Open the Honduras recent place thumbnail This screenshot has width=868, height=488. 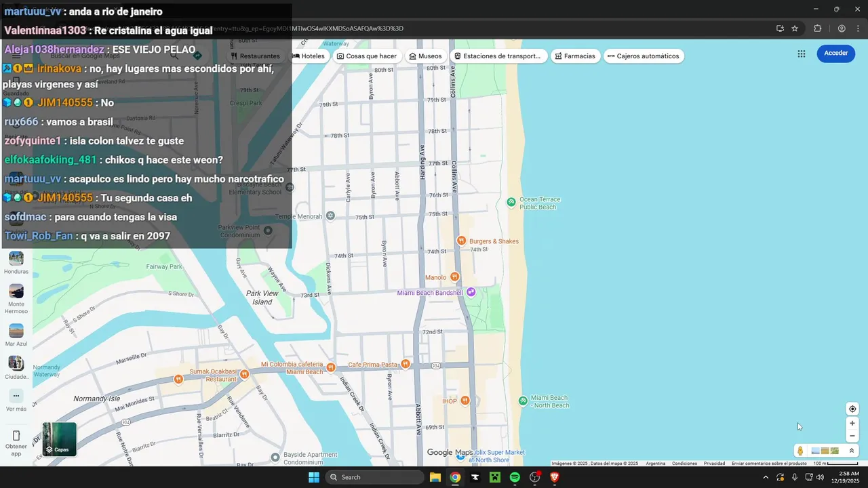(x=16, y=263)
